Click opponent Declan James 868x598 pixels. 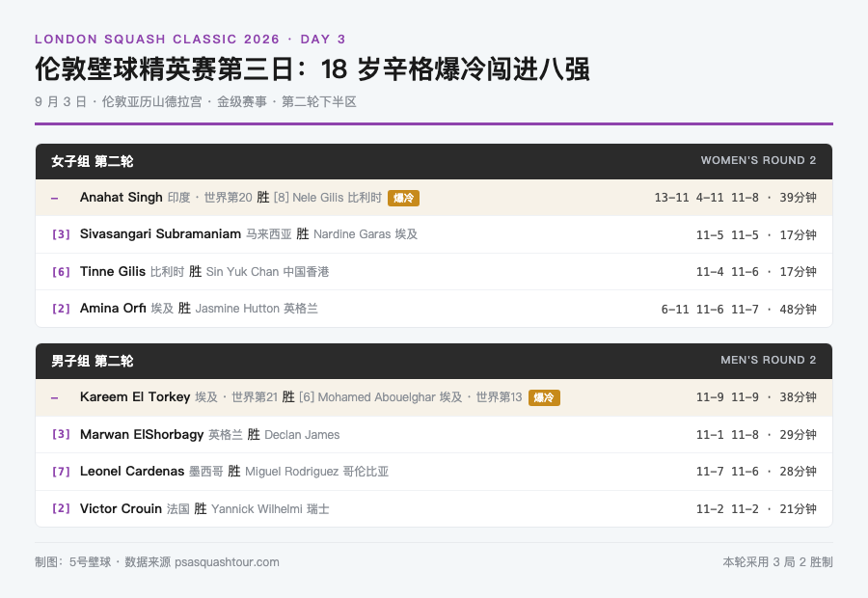pyautogui.click(x=302, y=435)
